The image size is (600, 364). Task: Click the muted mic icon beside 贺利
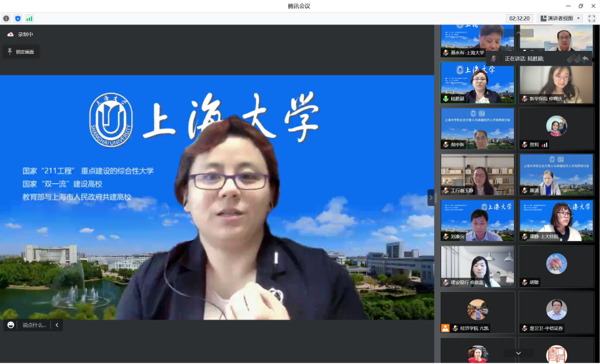tap(524, 145)
